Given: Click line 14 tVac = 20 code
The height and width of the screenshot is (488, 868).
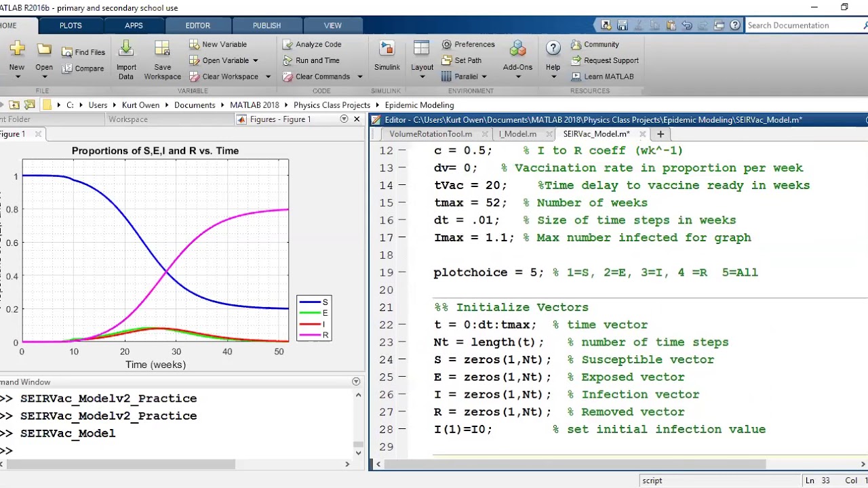Looking at the screenshot, I should click(471, 185).
